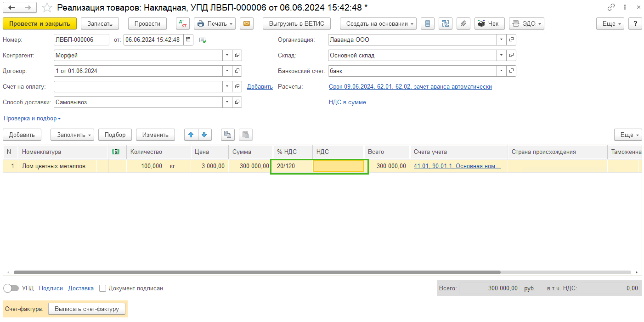Open Склад Основной склад card

[511, 56]
